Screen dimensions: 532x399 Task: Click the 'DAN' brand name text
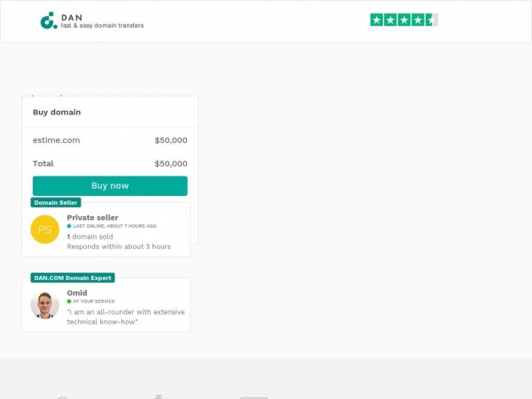coord(72,18)
